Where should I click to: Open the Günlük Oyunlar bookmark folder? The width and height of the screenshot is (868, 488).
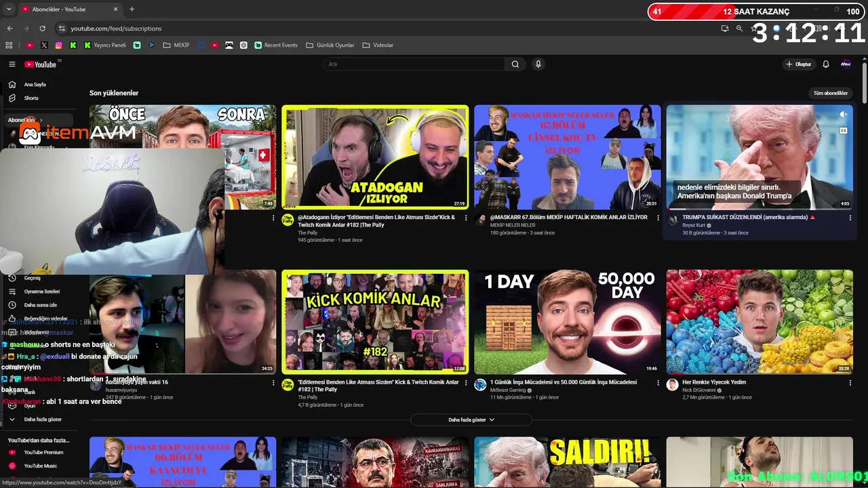[330, 45]
